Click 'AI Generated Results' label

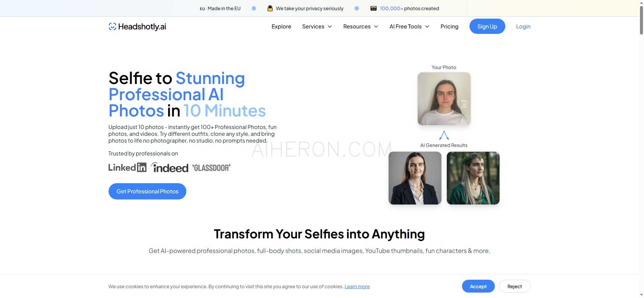tap(444, 145)
